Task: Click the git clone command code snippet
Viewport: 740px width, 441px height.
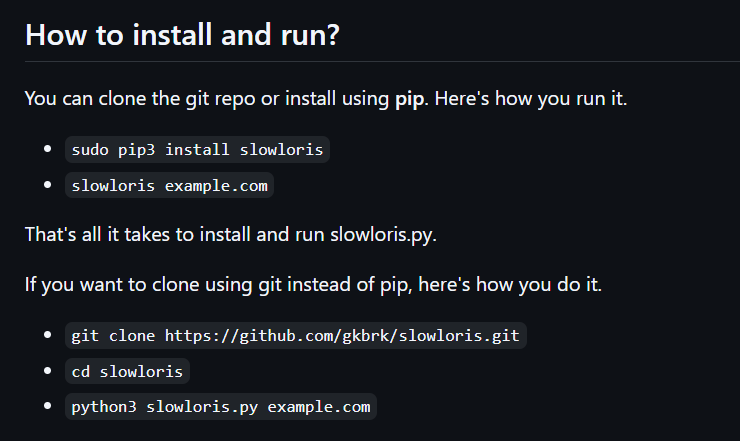Action: click(x=295, y=336)
